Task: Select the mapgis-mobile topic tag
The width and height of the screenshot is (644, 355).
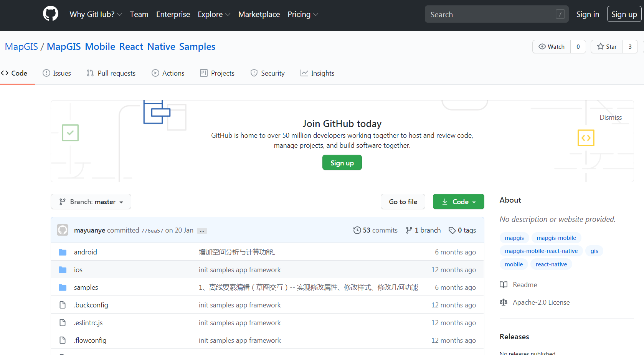Action: 556,238
